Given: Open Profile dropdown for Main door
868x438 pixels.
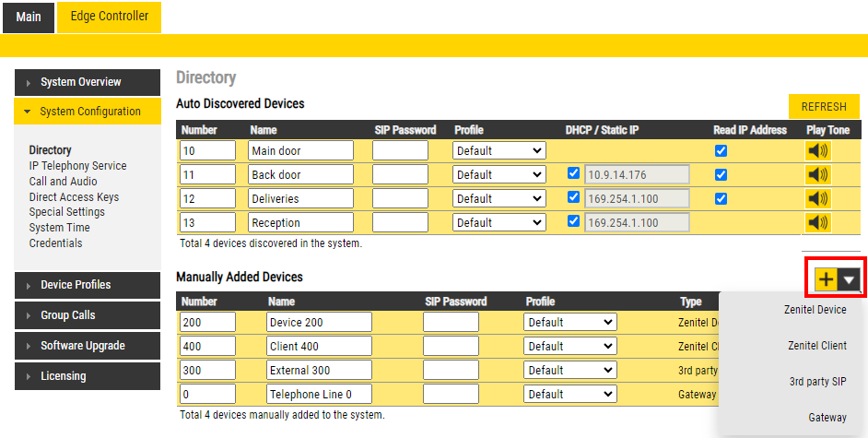Looking at the screenshot, I should (499, 150).
